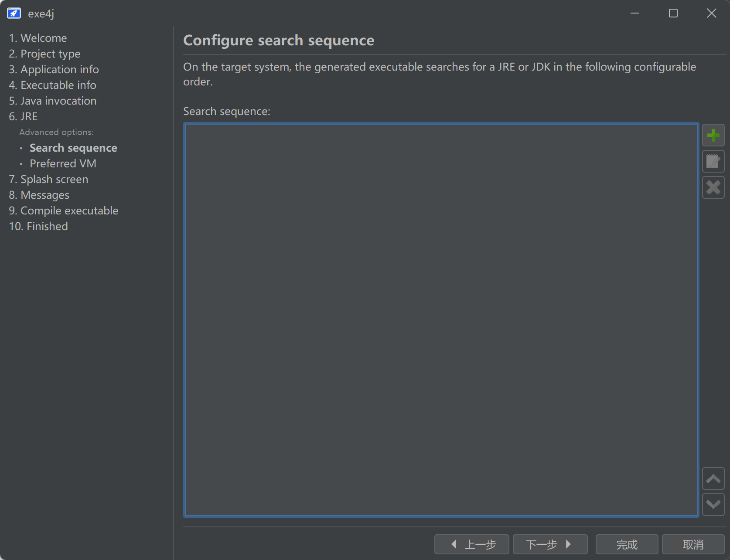Click the remove entry X icon
Screen dimensions: 730x560
click(x=713, y=187)
